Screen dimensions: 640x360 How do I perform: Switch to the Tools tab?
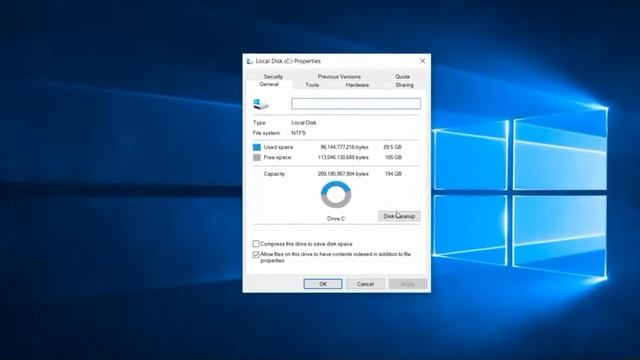click(312, 85)
